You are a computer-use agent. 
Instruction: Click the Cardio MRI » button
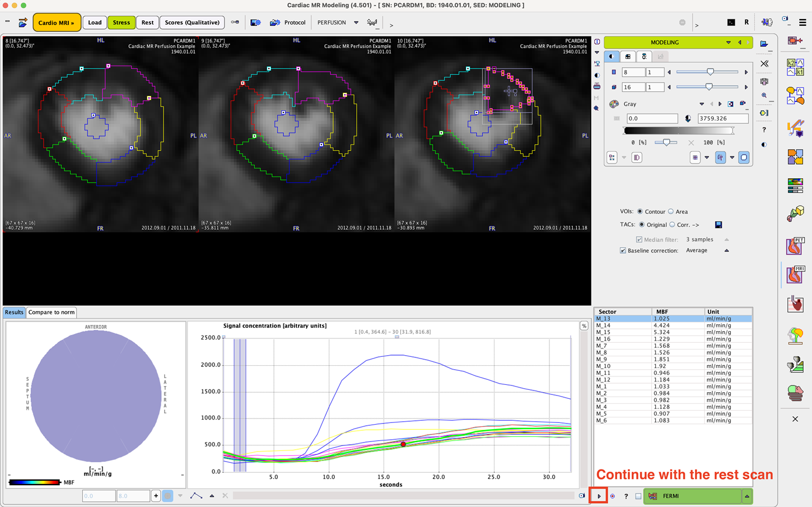57,22
